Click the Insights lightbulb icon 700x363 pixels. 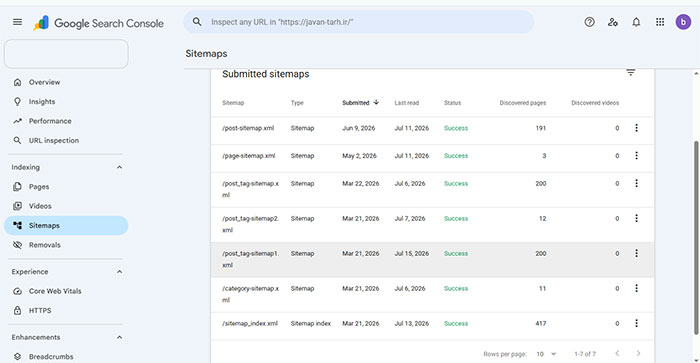click(x=17, y=101)
